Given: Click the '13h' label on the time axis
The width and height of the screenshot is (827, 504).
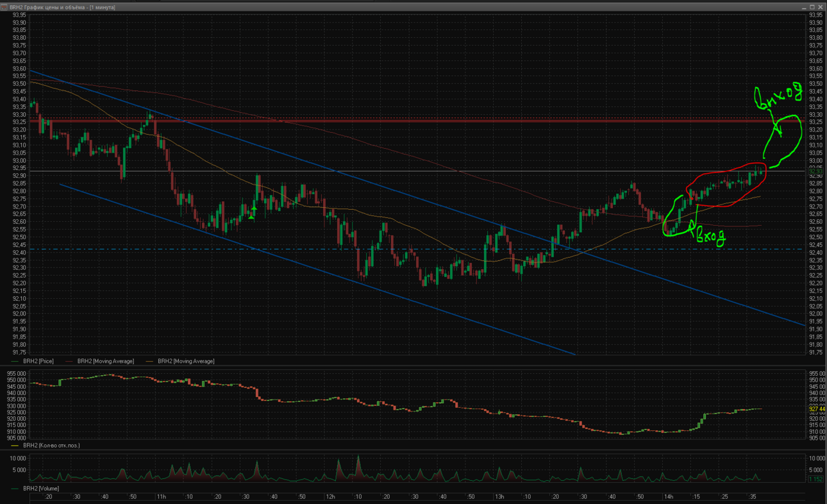Looking at the screenshot, I should [499, 497].
